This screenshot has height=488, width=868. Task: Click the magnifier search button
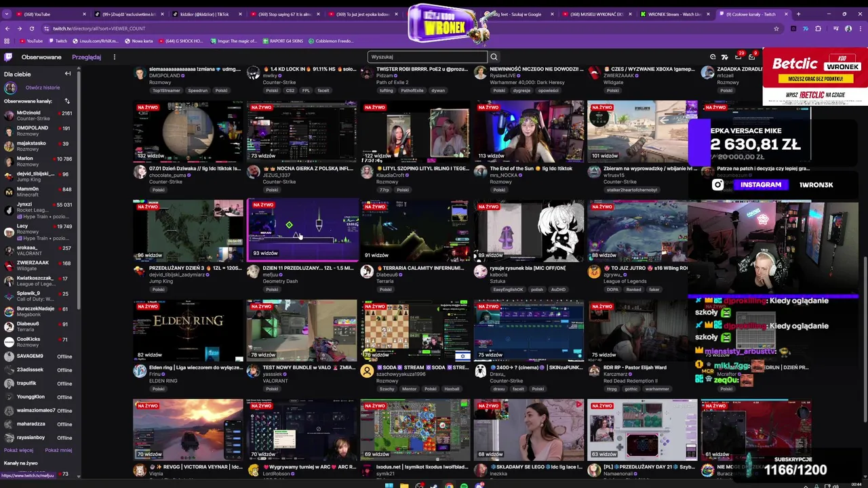click(x=494, y=57)
